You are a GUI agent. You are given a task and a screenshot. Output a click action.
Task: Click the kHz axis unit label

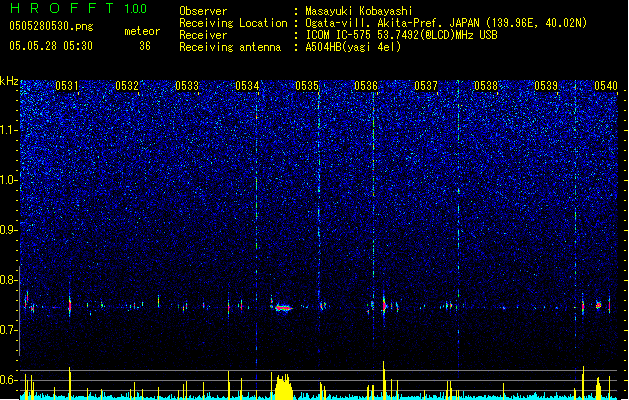tap(9, 81)
